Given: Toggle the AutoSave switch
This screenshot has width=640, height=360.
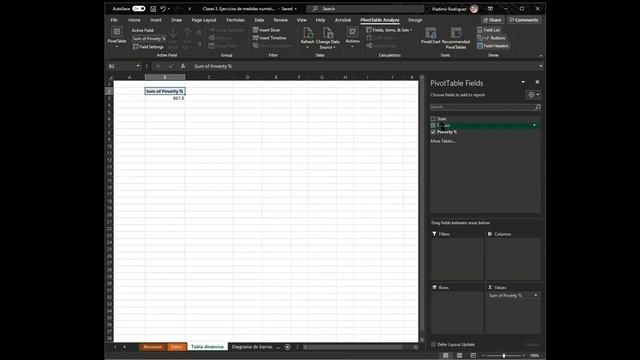Looking at the screenshot, I should click(x=139, y=9).
